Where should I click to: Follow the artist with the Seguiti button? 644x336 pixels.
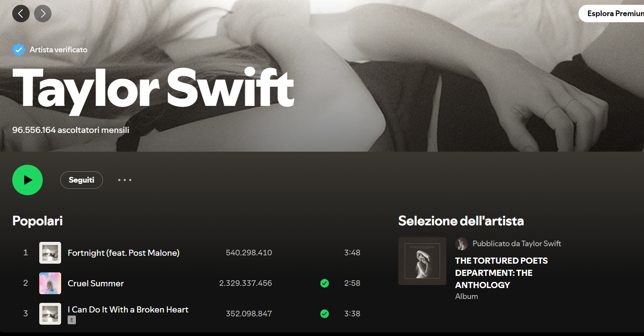(82, 180)
